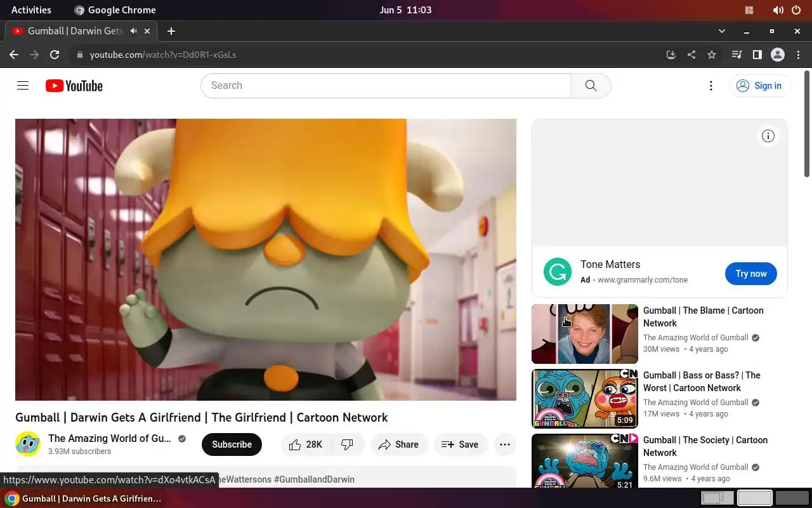
Task: Click the ad info icon
Action: 768,136
